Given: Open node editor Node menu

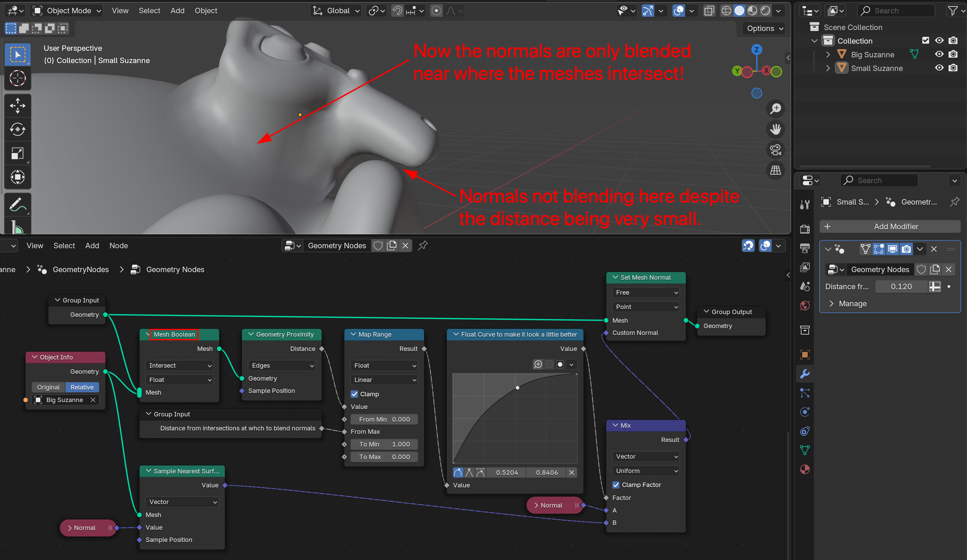Looking at the screenshot, I should pyautogui.click(x=119, y=246).
